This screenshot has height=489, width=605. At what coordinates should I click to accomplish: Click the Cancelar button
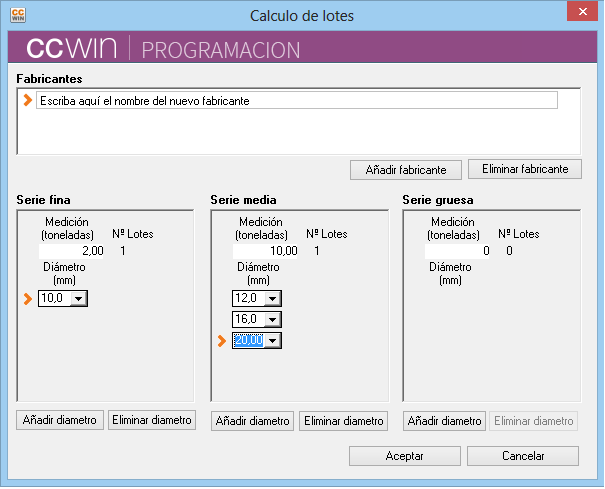[x=523, y=456]
